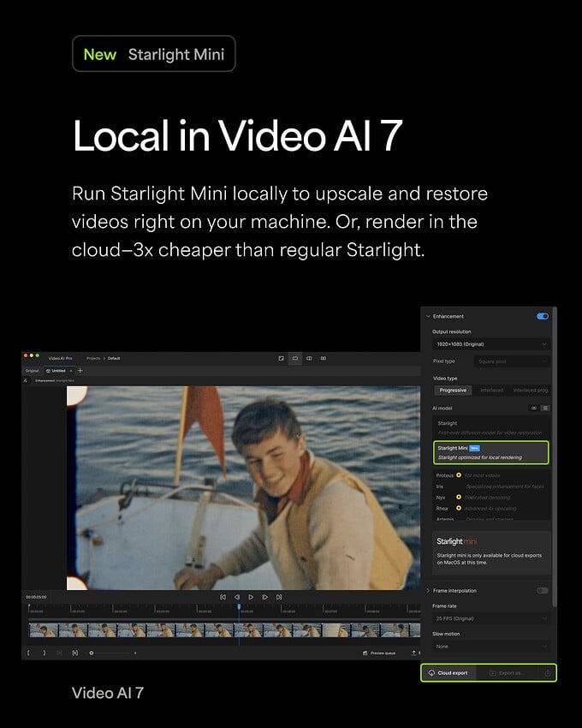The height and width of the screenshot is (728, 582).
Task: Select the Rhea AI model
Action: [x=491, y=509]
